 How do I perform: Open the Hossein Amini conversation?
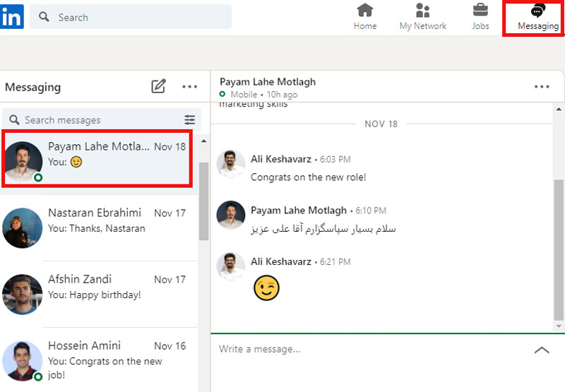coord(99,353)
